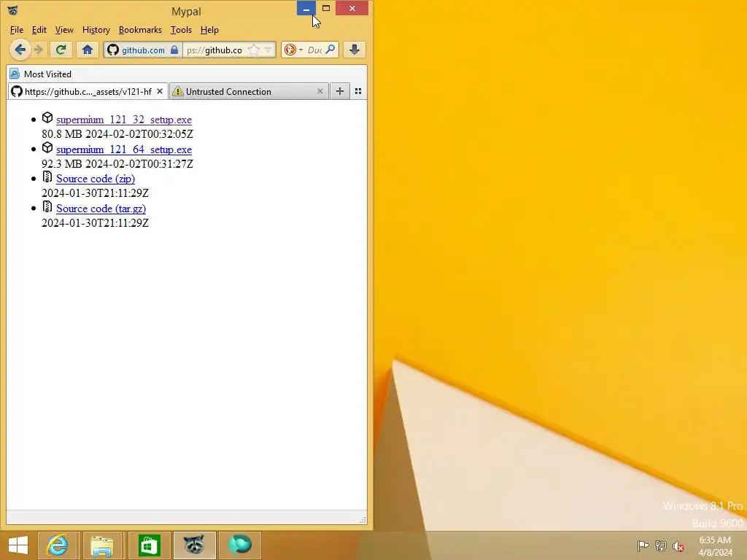
Task: Launch Internet Explorer from taskbar
Action: pyautogui.click(x=57, y=545)
